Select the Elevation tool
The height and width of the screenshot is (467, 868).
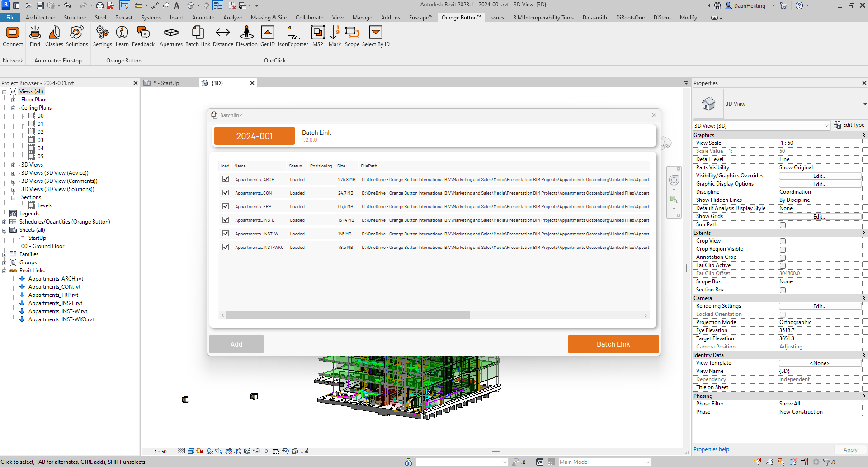coord(246,36)
